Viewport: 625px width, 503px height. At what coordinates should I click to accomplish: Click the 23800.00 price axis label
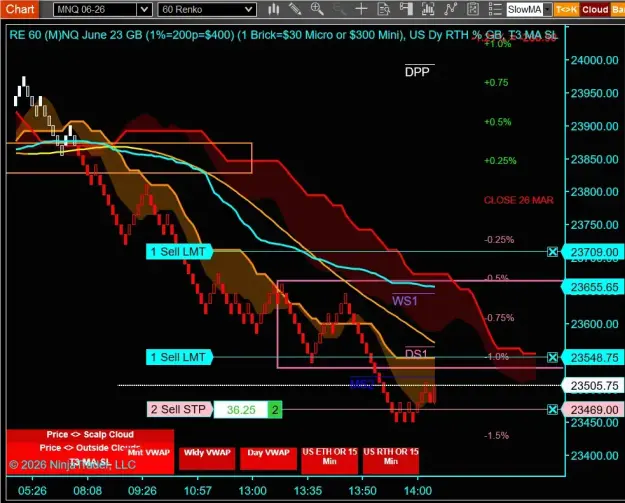coord(594,192)
